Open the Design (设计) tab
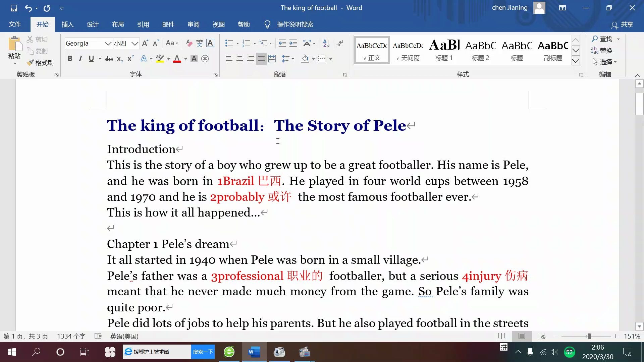Image resolution: width=644 pixels, height=362 pixels. point(93,24)
